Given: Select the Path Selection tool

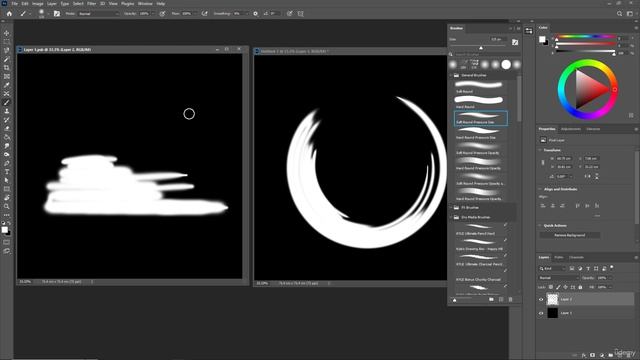Looking at the screenshot, I should coord(7,180).
